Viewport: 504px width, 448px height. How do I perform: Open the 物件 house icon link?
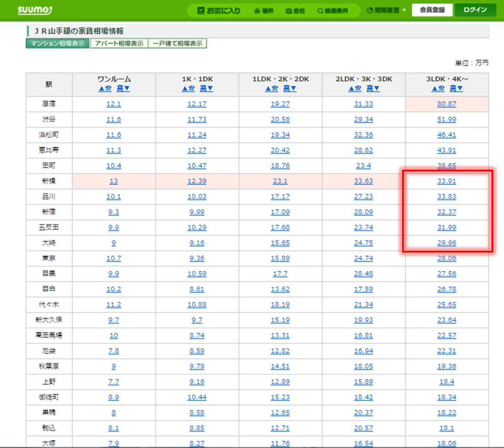(263, 11)
